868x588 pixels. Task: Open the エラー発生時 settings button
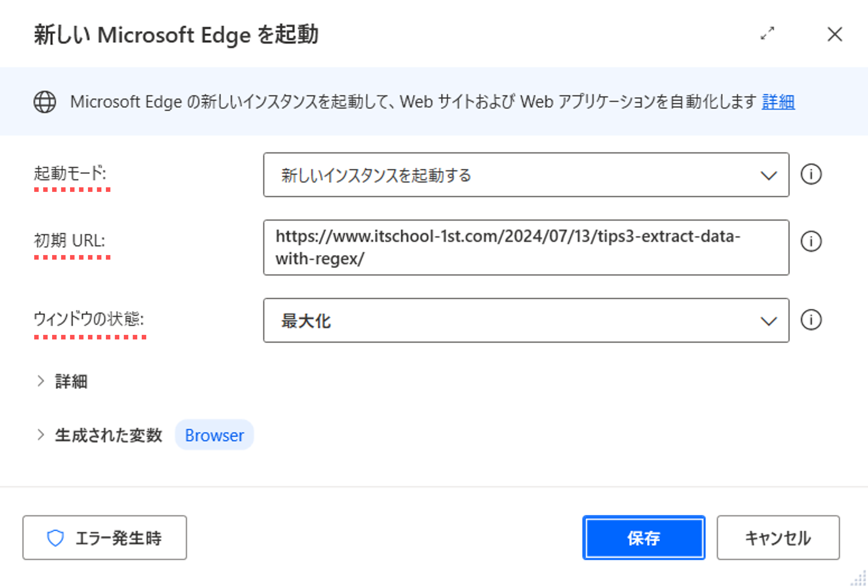(x=105, y=538)
